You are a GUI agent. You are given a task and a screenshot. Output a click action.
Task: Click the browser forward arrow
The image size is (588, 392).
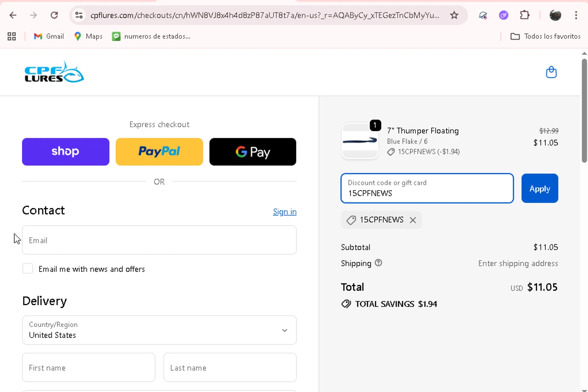34,15
